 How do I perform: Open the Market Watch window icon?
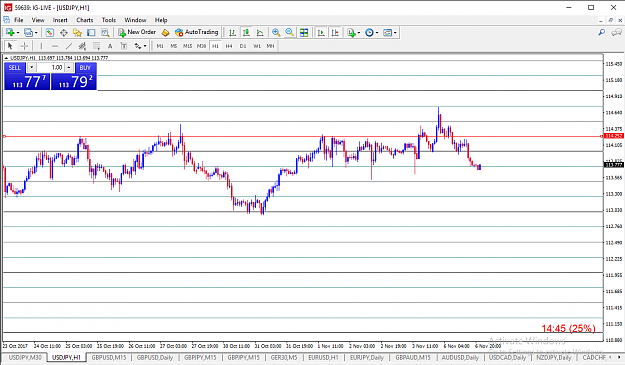49,33
